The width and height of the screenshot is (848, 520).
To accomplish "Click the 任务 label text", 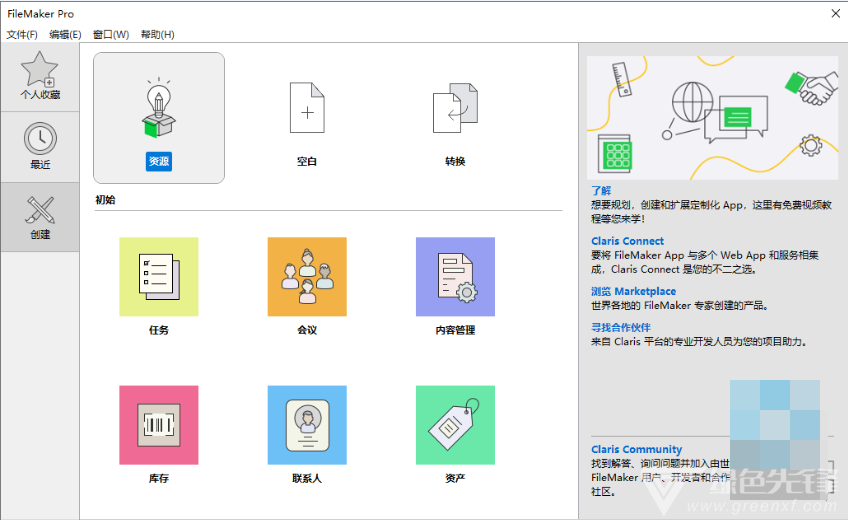I will point(159,330).
